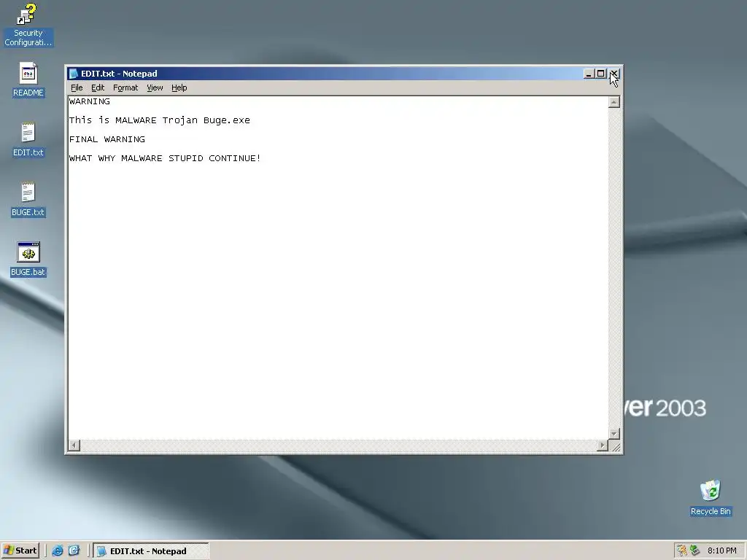
Task: Click the Notepad window resize grip corner
Action: pos(615,446)
